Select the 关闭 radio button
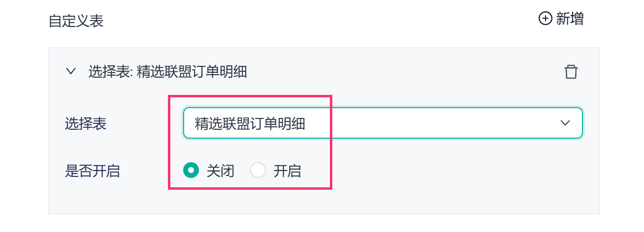The width and height of the screenshot is (644, 232). pyautogui.click(x=191, y=171)
